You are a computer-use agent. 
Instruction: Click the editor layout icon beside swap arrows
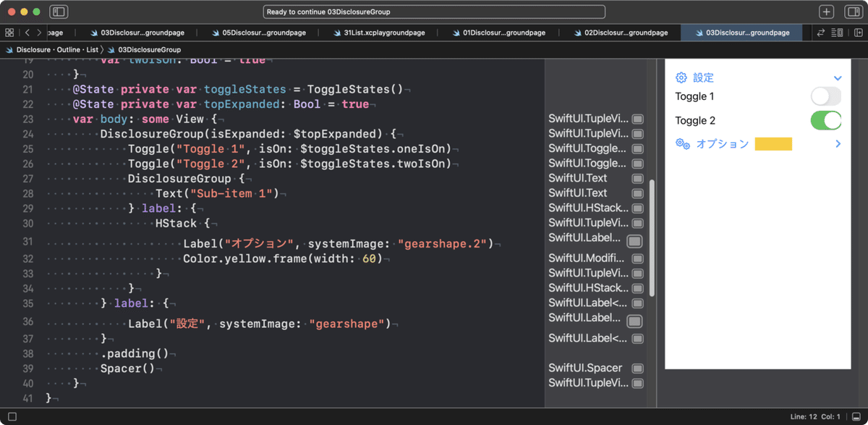(838, 33)
